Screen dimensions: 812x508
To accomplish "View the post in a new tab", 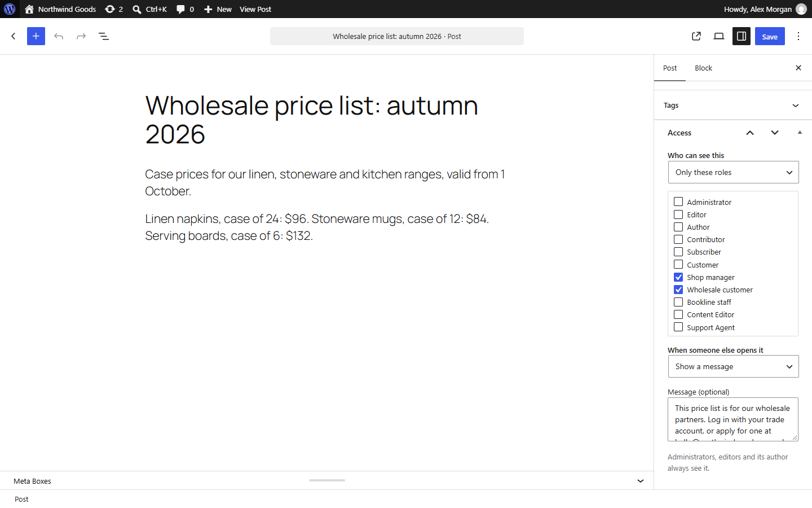I will (x=696, y=36).
